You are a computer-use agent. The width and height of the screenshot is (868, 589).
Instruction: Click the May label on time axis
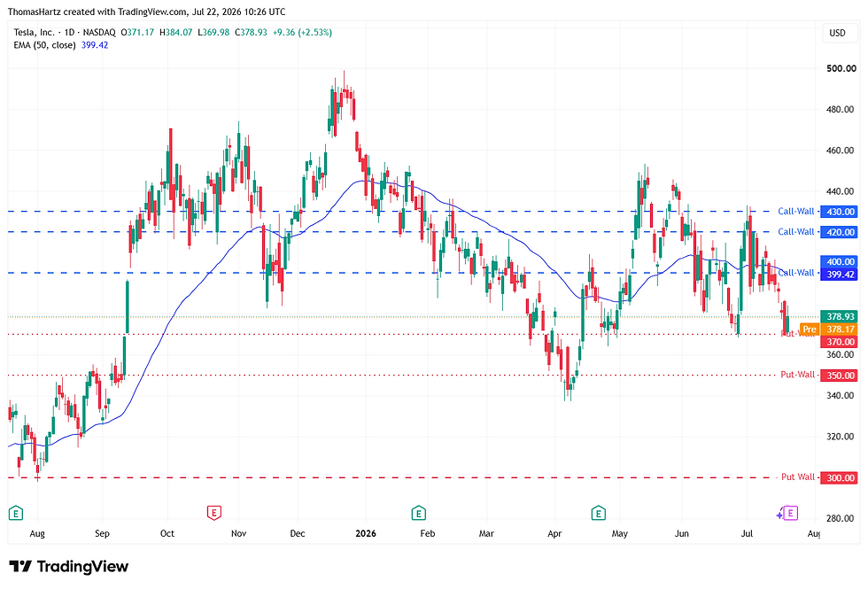point(619,533)
